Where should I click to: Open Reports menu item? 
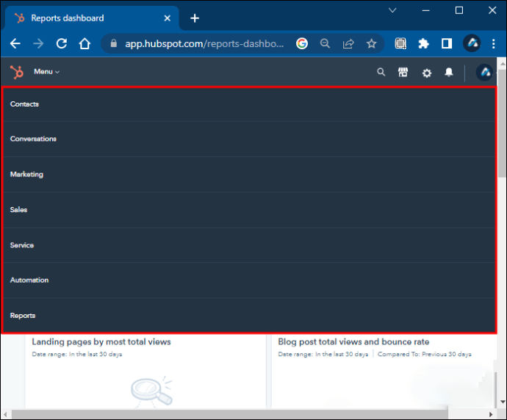click(249, 315)
